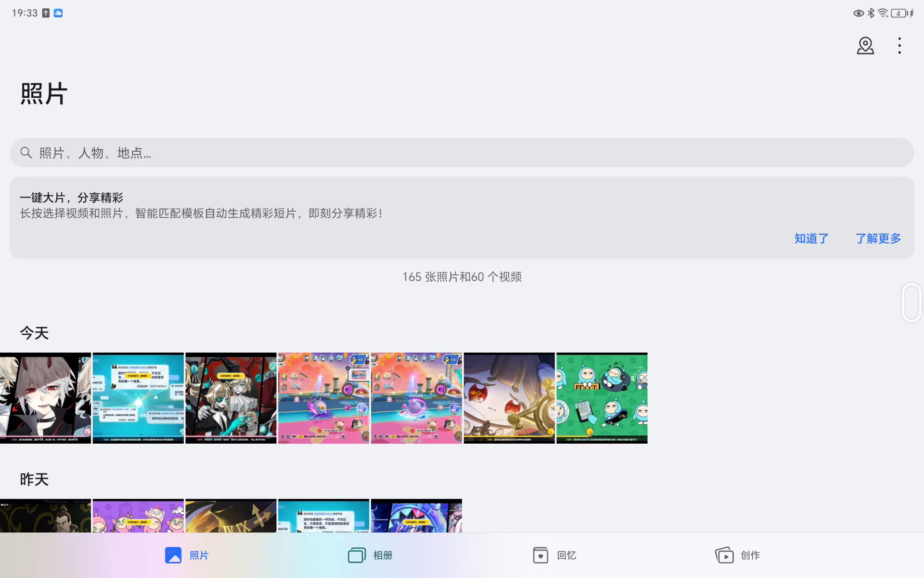Open the 了解更多 link

(x=878, y=238)
